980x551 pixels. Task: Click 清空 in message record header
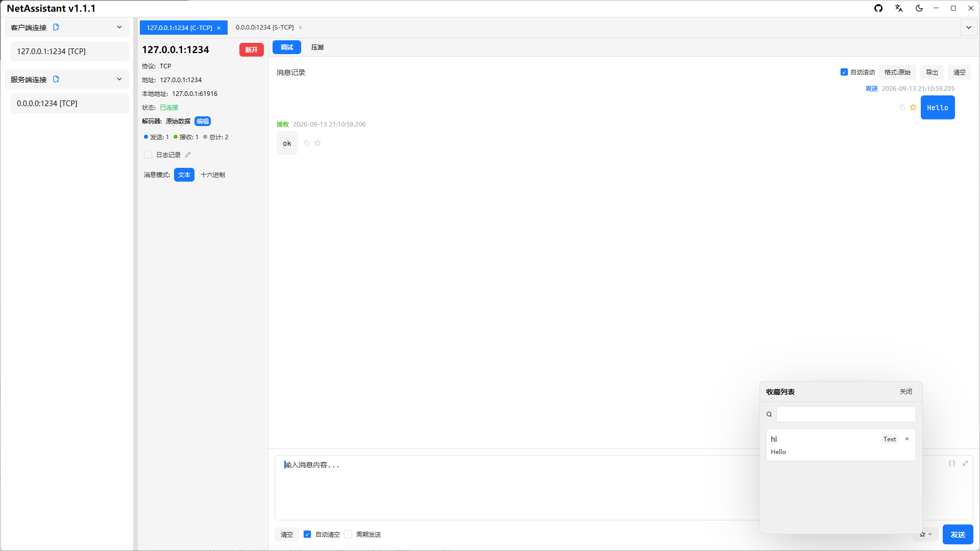(960, 72)
